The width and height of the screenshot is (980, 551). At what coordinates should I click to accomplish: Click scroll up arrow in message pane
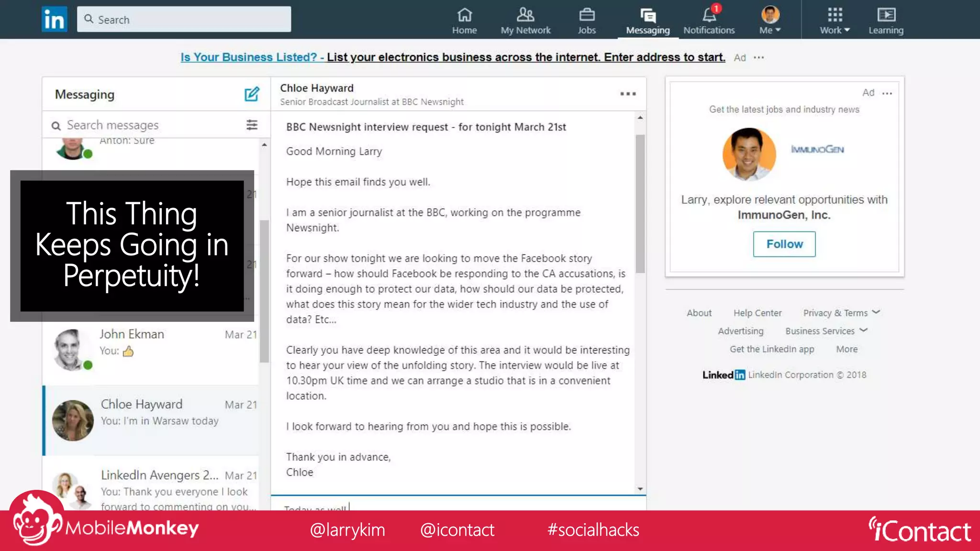(x=640, y=118)
